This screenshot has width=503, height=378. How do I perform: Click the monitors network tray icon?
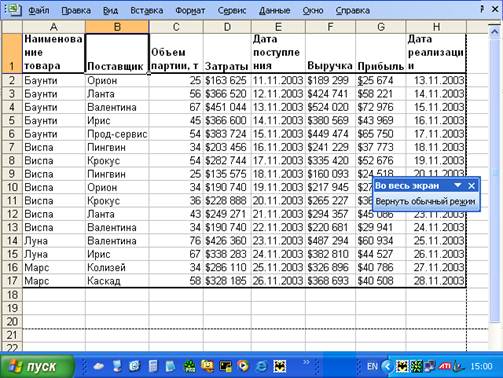point(430,367)
